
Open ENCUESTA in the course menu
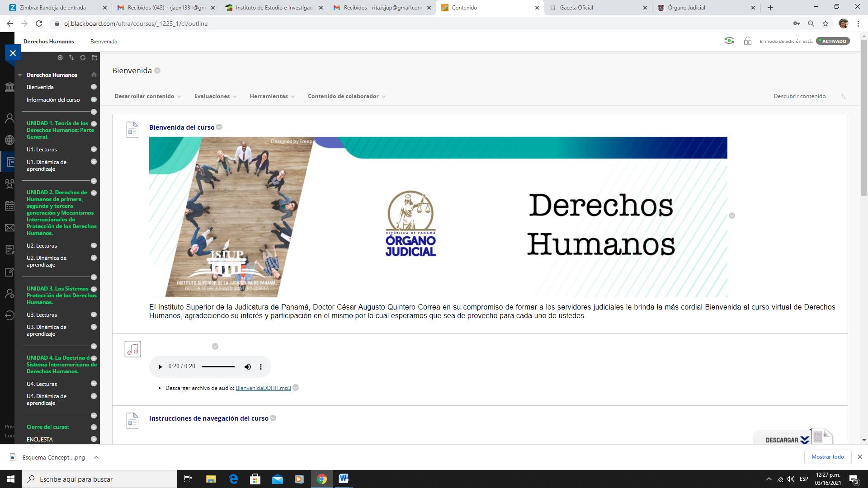tap(39, 439)
